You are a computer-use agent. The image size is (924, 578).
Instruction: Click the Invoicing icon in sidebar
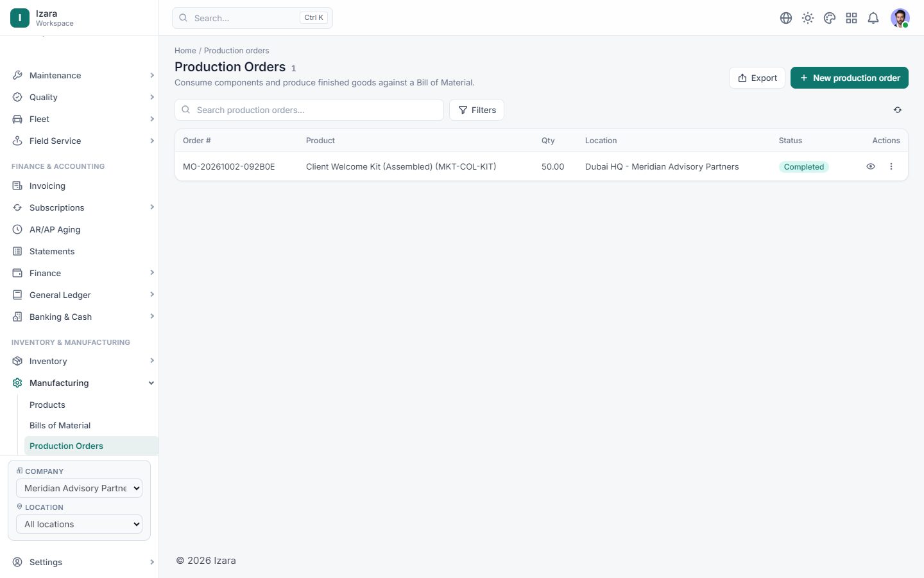point(17,186)
